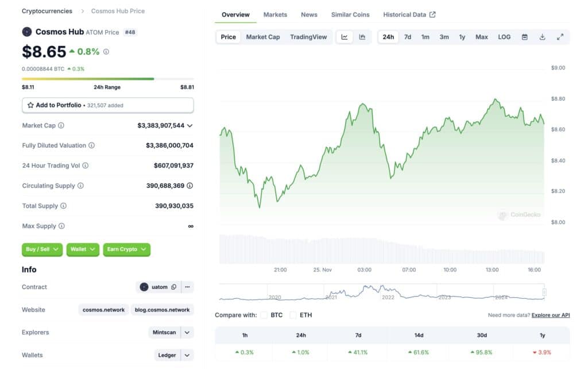Click the right handle of chart navigator

pyautogui.click(x=544, y=293)
